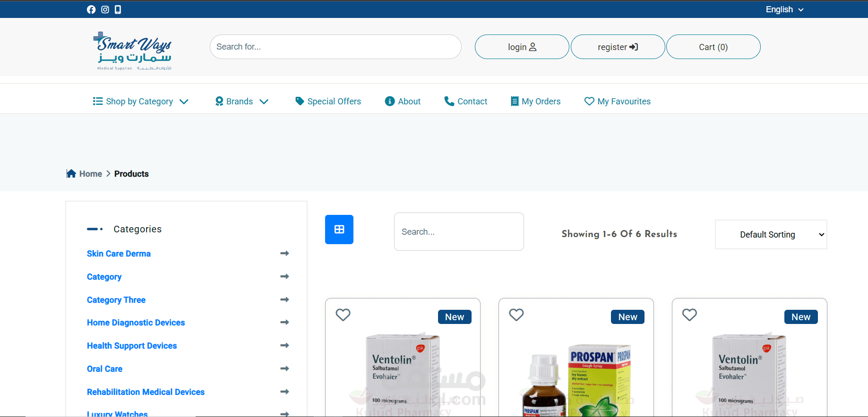868x417 pixels.
Task: Select Health Support Devices category
Action: [x=132, y=346]
